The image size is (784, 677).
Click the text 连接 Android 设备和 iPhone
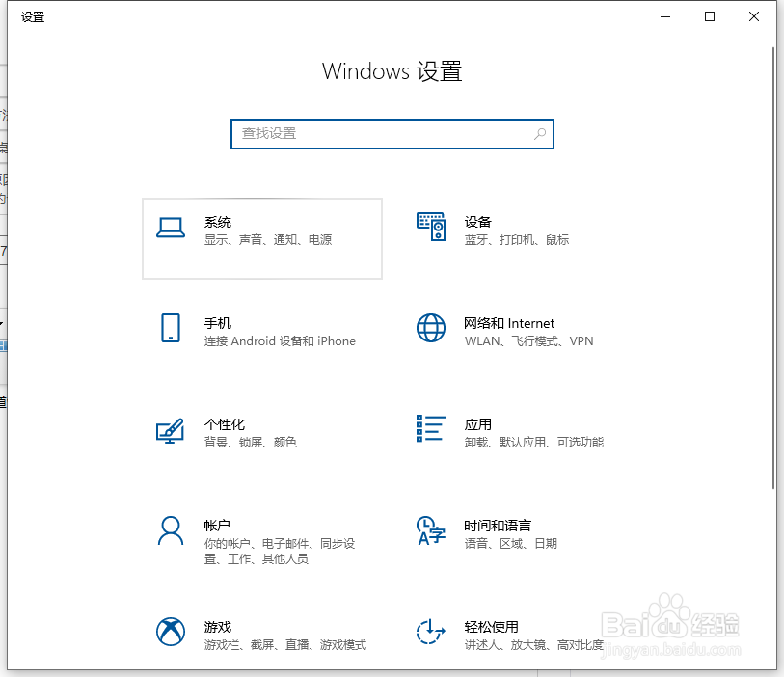[280, 341]
